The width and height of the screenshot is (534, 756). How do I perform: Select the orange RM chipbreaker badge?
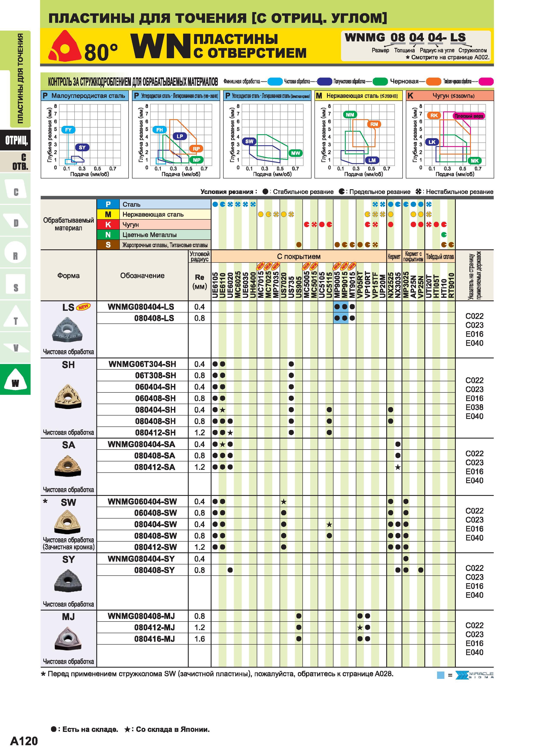(x=374, y=124)
